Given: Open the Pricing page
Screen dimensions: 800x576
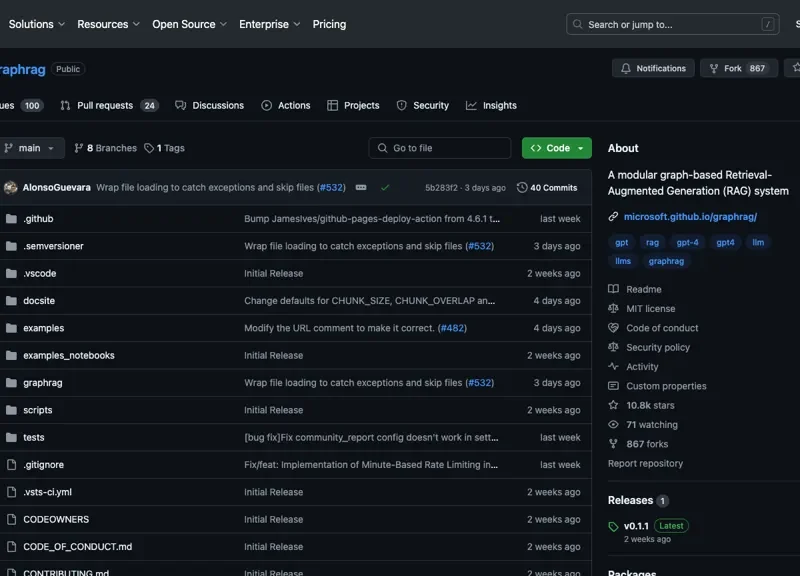Looking at the screenshot, I should [329, 24].
